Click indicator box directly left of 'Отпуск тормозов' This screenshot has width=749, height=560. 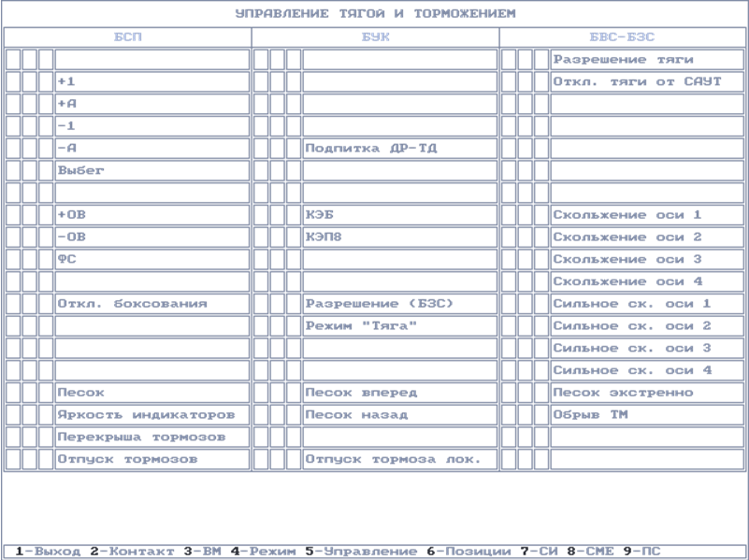click(46, 459)
